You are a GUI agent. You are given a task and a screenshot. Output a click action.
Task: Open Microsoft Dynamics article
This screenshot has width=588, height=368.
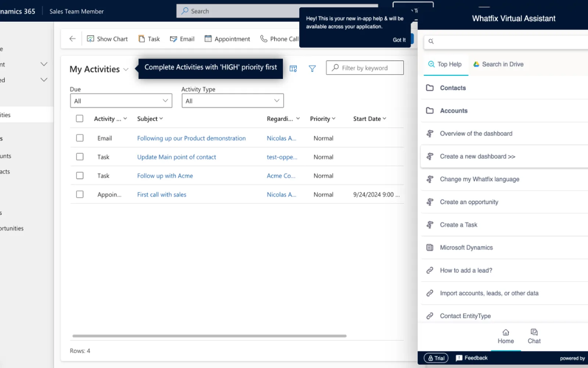coord(504,248)
